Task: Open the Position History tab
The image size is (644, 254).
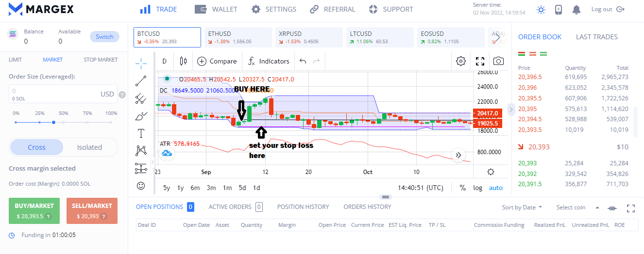Action: pyautogui.click(x=303, y=207)
